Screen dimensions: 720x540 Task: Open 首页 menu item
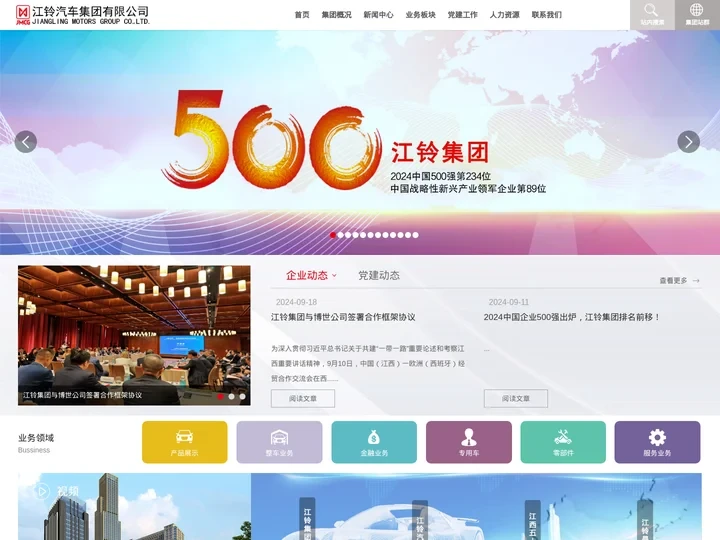click(x=302, y=15)
